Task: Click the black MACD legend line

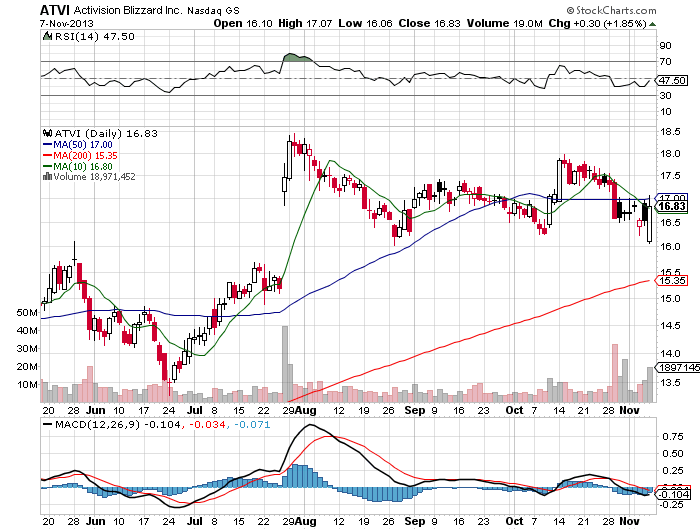Action: pyautogui.click(x=47, y=424)
